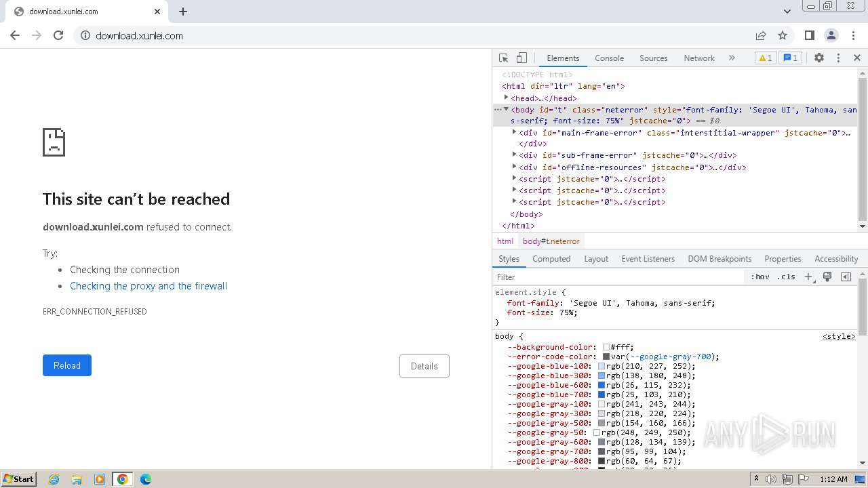Open the Event Listeners tab
This screenshot has height=488, width=868.
(x=648, y=259)
